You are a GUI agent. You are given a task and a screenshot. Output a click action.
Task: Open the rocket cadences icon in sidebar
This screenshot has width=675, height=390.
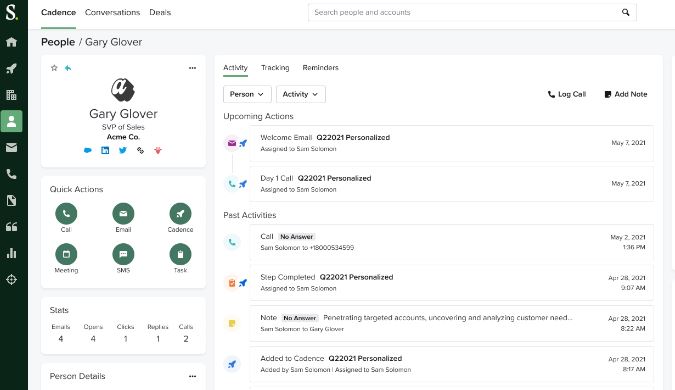(11, 68)
